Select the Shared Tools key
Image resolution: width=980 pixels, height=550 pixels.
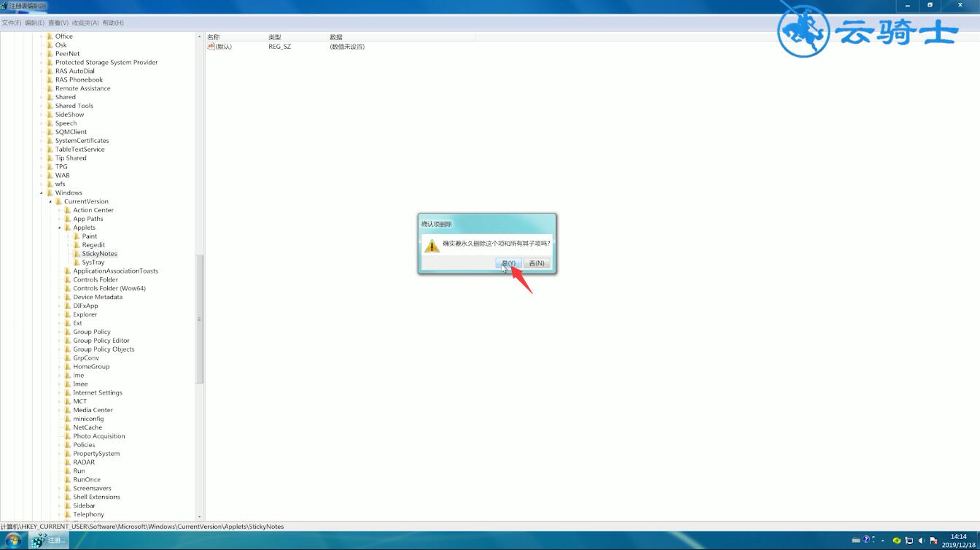74,106
